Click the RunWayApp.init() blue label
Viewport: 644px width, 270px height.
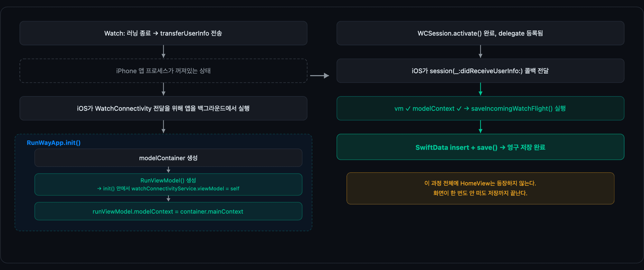(x=53, y=143)
